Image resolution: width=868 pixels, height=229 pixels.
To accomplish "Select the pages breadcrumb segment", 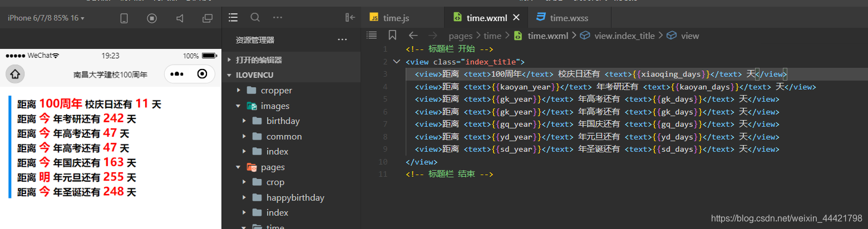I will coord(460,36).
